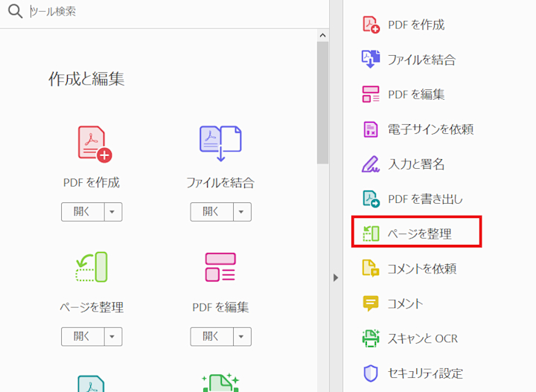Select PDF を書き出し label in sidebar
This screenshot has height=392, width=536.
(426, 199)
